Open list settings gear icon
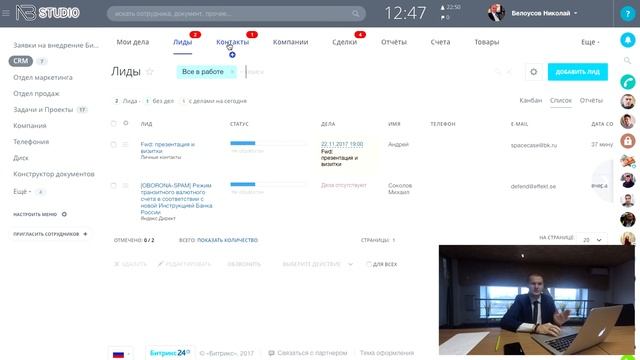 pos(533,72)
